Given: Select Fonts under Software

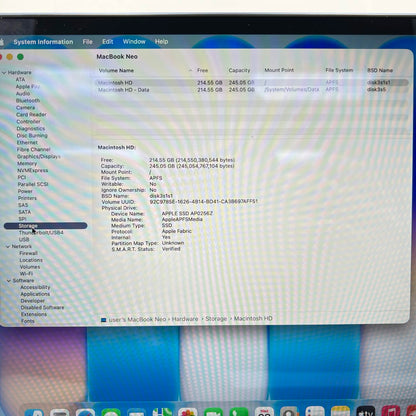Looking at the screenshot, I should (28, 321).
